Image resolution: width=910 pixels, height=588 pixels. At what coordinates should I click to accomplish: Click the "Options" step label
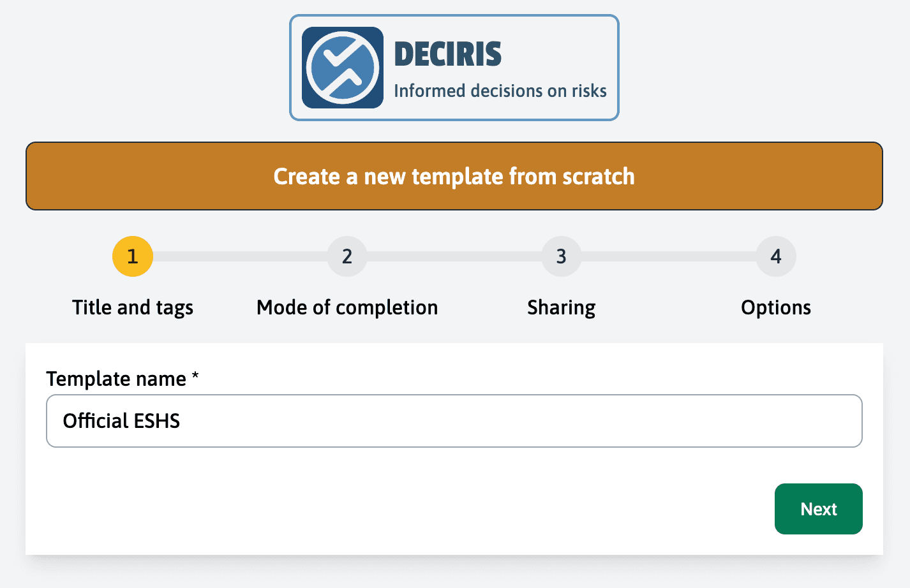pos(776,307)
